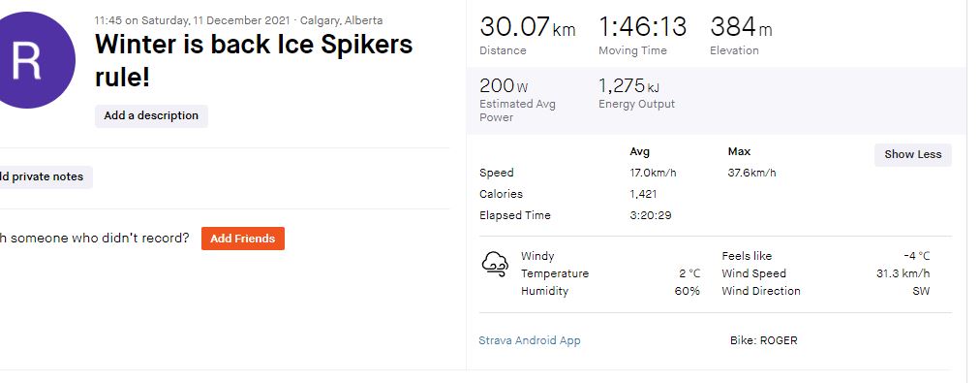Screen dimensions: 980x383
Task: Click the Add private notes button
Action: click(x=44, y=177)
